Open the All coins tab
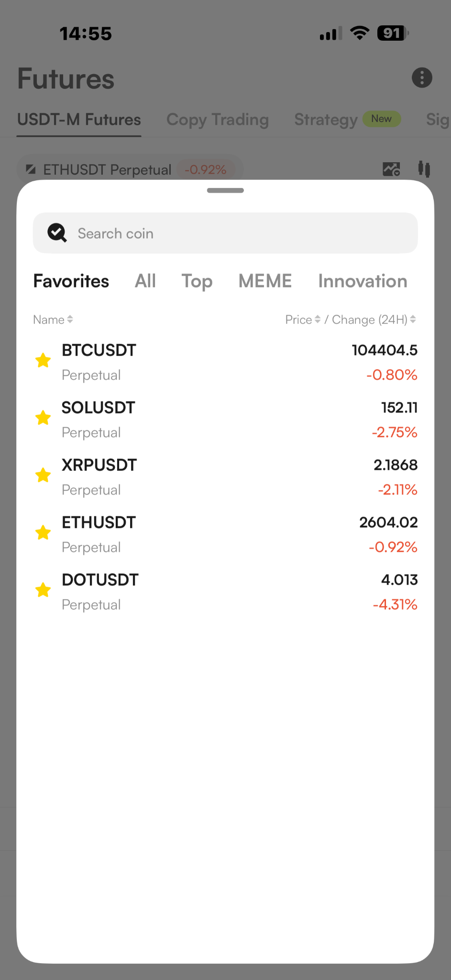The image size is (451, 980). pos(145,281)
